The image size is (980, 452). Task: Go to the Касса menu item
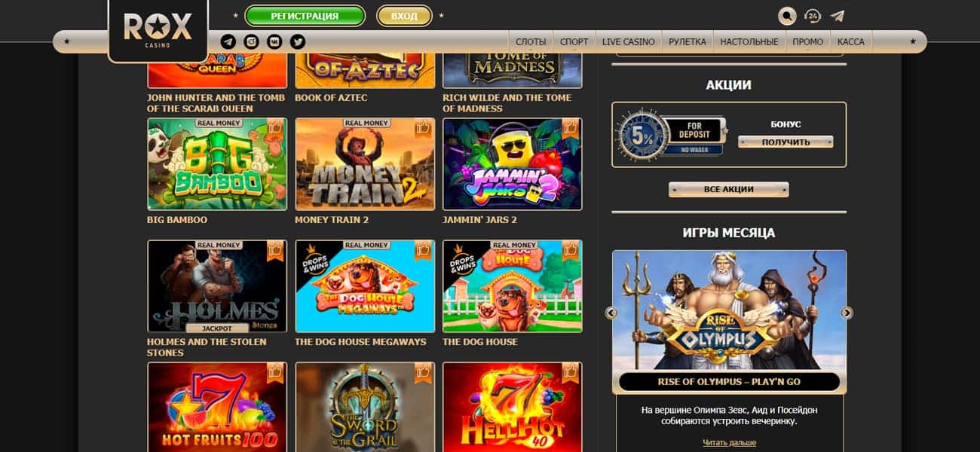pos(850,41)
